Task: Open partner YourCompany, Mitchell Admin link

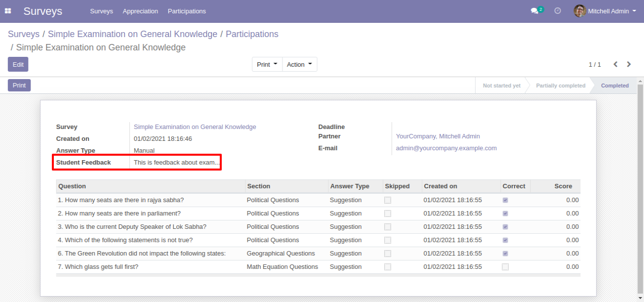Action: pyautogui.click(x=438, y=136)
